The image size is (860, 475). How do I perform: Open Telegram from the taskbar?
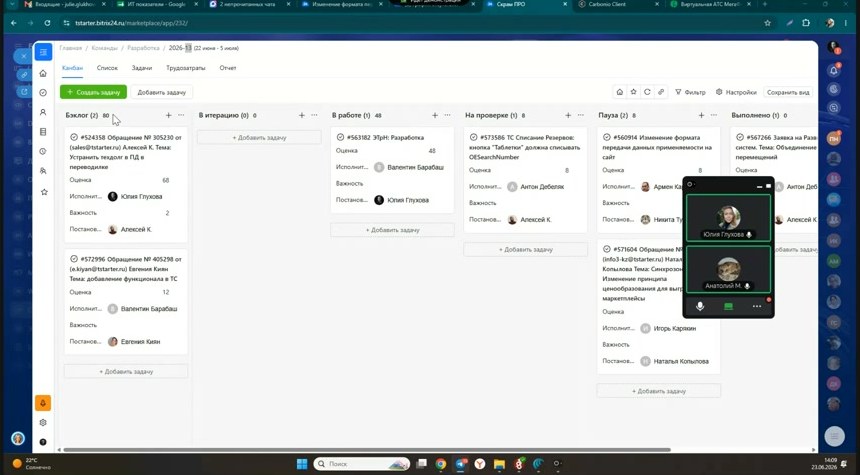461,464
